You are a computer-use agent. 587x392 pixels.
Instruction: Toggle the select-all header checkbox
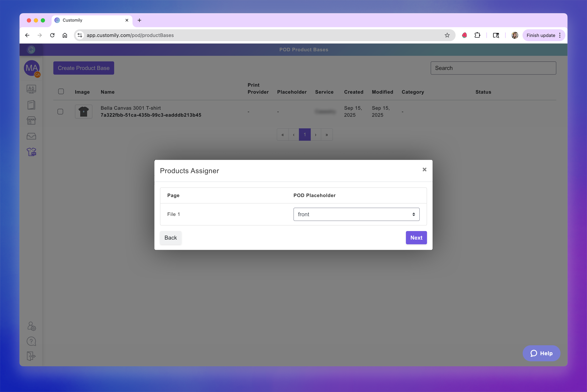tap(61, 92)
